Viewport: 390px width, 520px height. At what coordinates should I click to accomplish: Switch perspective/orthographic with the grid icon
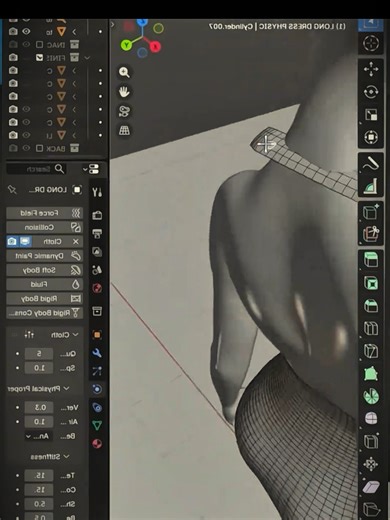click(x=124, y=131)
